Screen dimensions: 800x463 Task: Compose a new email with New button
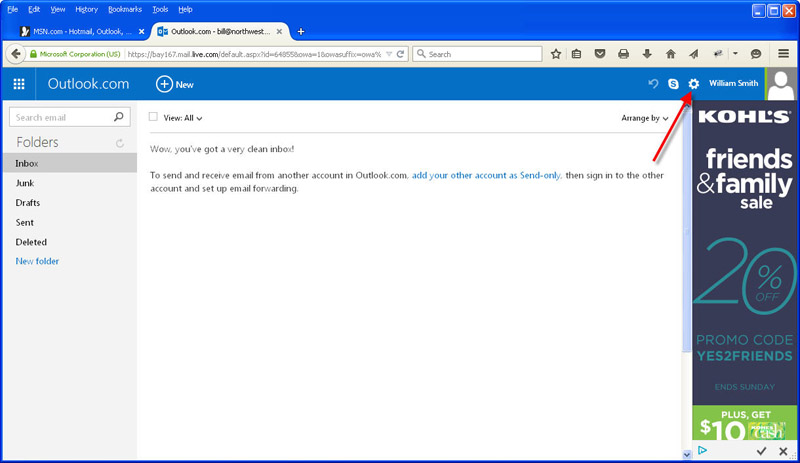pos(174,84)
